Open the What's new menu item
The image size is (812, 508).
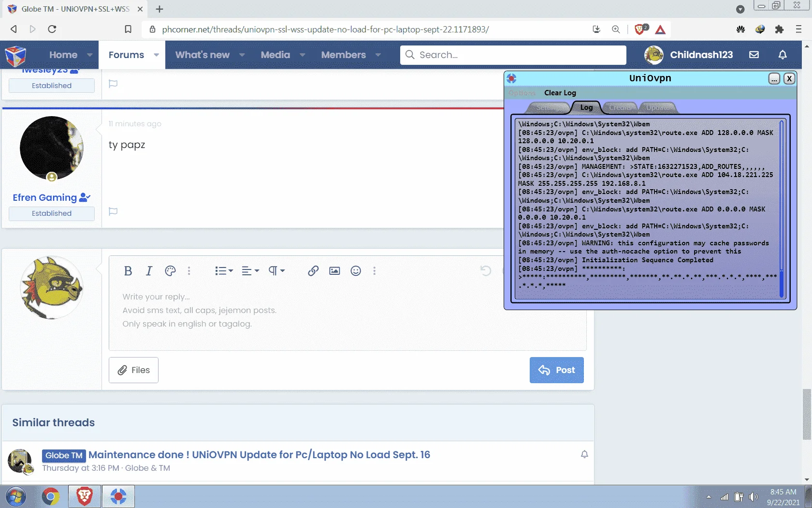coord(202,55)
